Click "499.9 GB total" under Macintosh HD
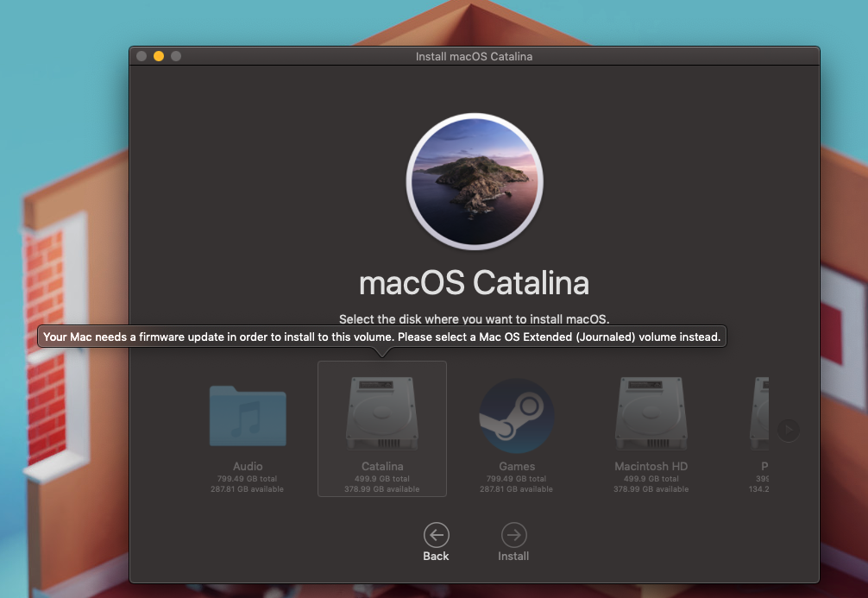Viewport: 868px width, 598px height. point(651,479)
